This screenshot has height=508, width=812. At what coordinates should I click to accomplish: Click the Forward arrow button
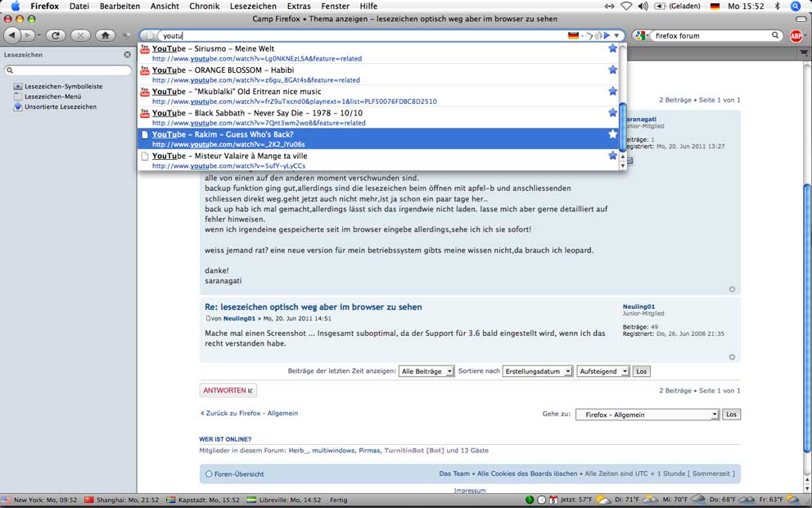tap(28, 35)
